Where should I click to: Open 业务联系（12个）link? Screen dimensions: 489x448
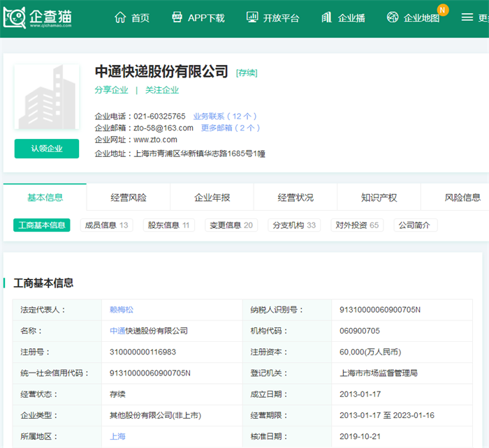[x=225, y=117]
